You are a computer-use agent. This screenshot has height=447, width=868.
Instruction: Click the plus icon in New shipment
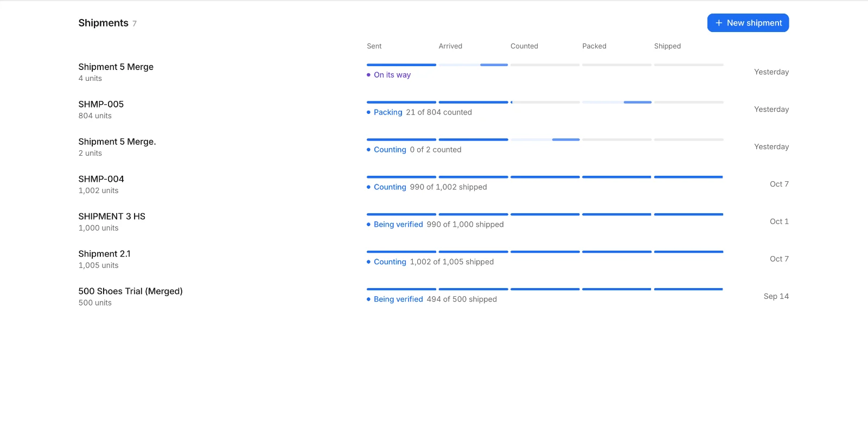719,23
